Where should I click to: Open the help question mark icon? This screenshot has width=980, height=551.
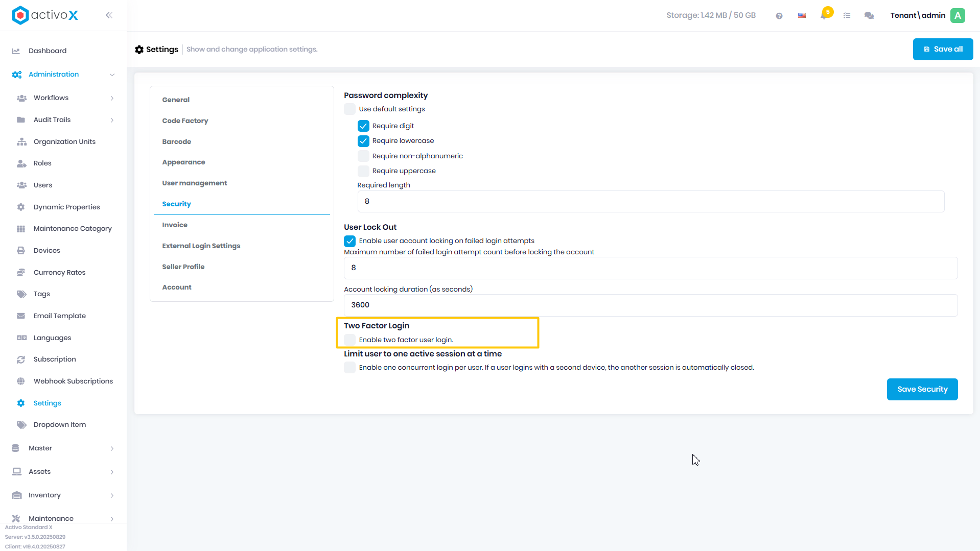[x=779, y=16]
